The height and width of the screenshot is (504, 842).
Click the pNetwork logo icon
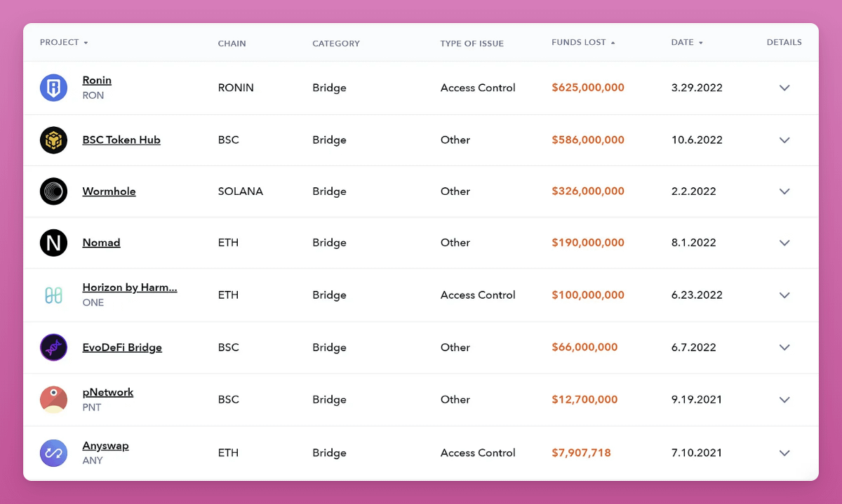click(x=53, y=400)
